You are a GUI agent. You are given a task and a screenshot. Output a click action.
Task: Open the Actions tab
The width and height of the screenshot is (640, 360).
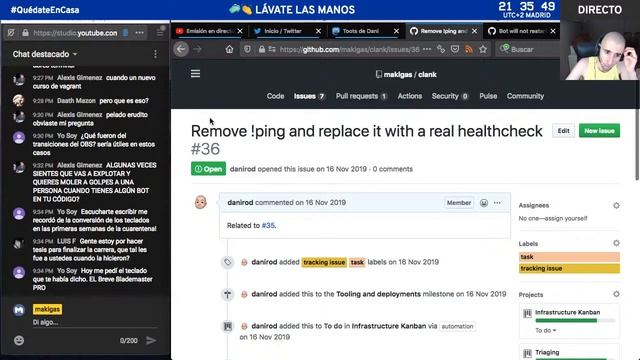tap(410, 96)
